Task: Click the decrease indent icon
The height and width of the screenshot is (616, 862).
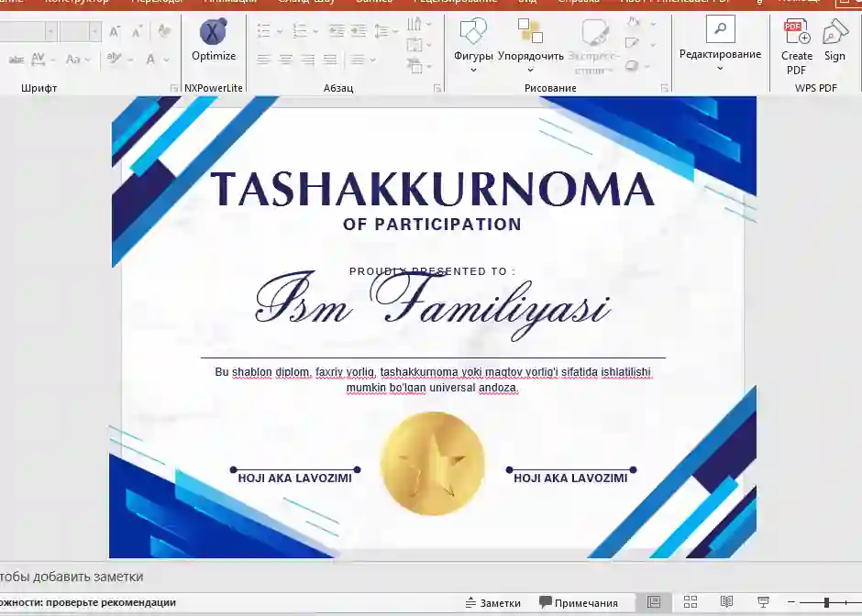Action: pos(337,31)
